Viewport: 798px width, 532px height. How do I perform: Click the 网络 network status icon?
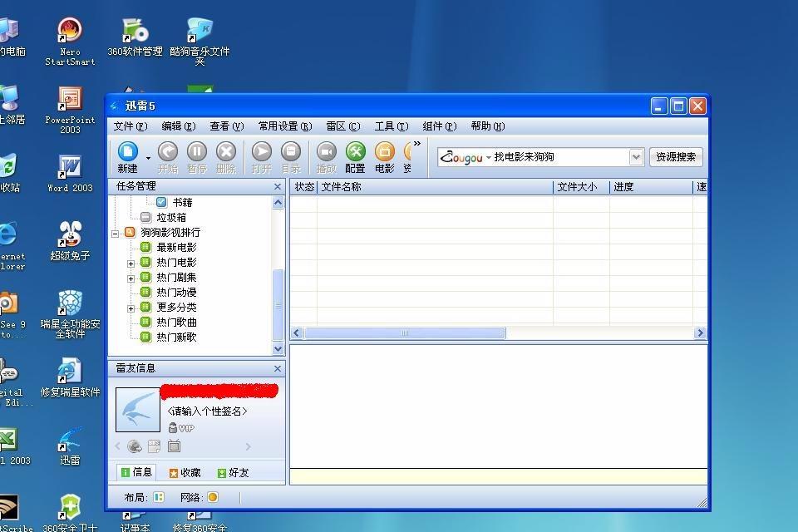point(213,497)
